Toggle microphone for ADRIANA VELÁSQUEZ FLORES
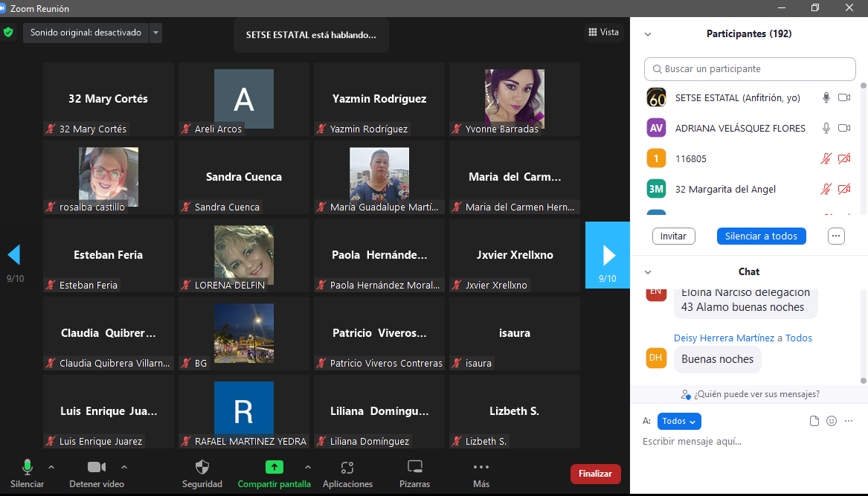The height and width of the screenshot is (496, 868). point(826,128)
